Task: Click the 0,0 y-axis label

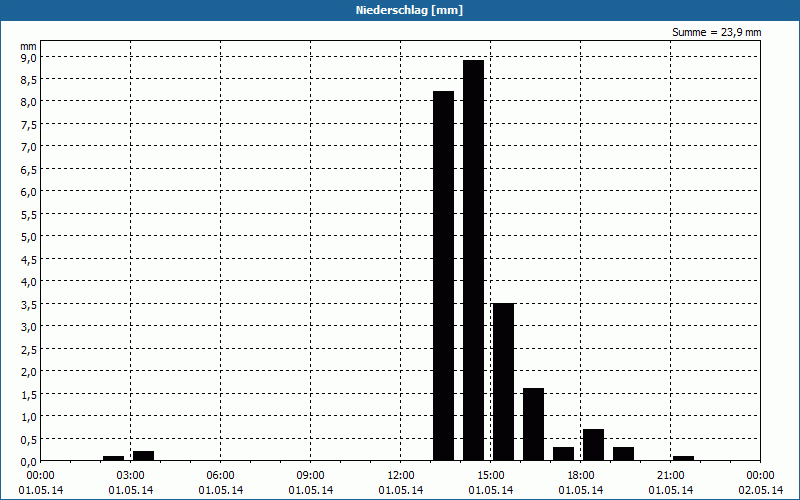Action: tap(28, 462)
